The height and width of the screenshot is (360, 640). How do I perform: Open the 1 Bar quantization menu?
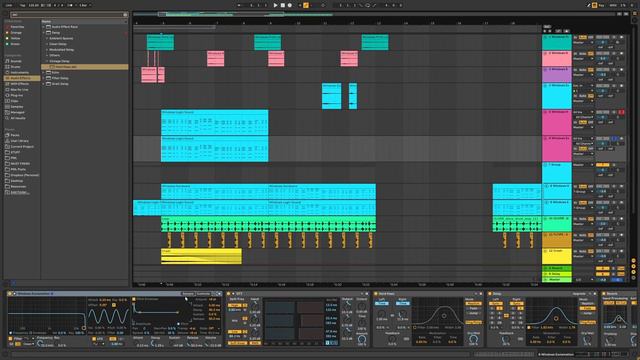click(84, 5)
